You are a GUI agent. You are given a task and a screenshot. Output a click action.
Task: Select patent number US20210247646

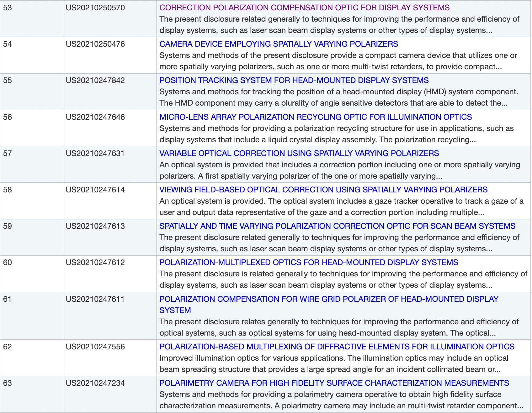pyautogui.click(x=95, y=117)
